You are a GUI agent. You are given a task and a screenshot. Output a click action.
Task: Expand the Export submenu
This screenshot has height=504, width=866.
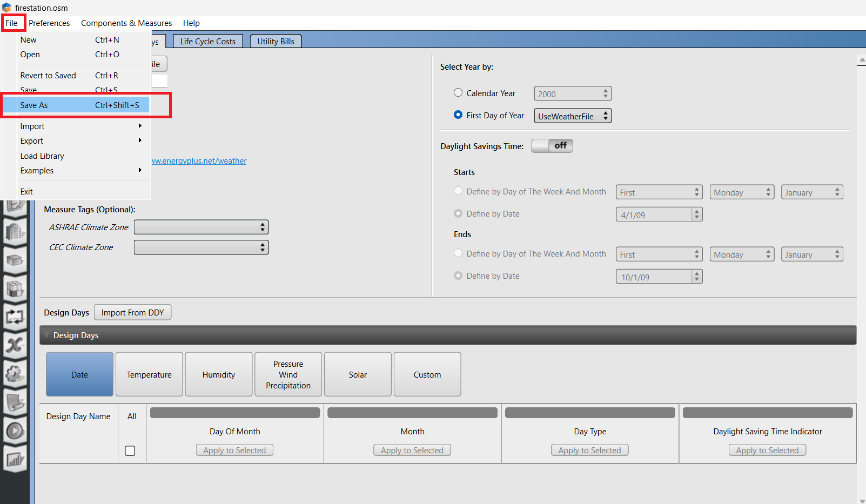pos(76,141)
